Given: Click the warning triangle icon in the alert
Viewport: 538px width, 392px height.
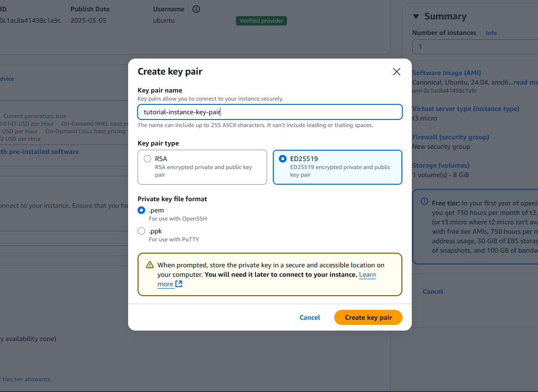Looking at the screenshot, I should [150, 265].
